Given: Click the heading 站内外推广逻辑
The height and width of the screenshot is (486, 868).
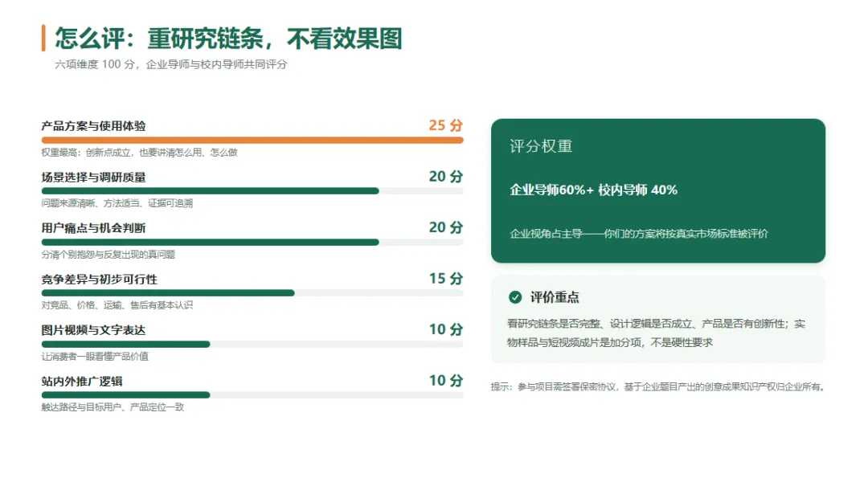Looking at the screenshot, I should coord(82,382).
